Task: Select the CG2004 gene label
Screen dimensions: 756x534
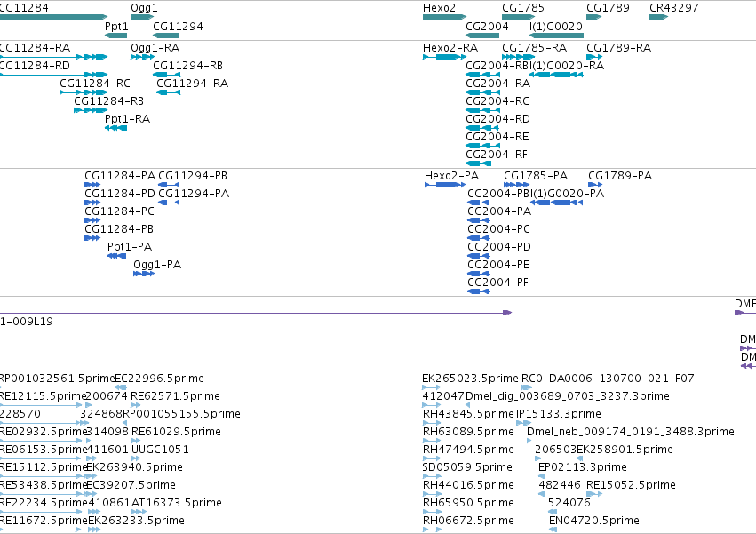Action: tap(487, 26)
